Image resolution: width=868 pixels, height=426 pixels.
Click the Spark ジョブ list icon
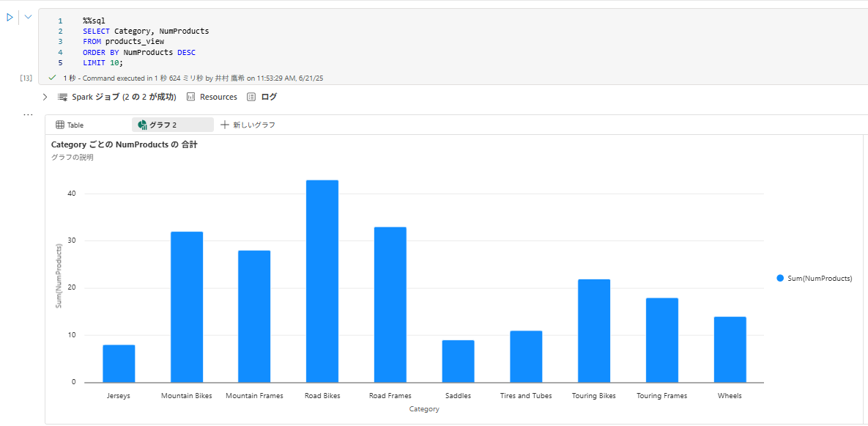pos(62,97)
